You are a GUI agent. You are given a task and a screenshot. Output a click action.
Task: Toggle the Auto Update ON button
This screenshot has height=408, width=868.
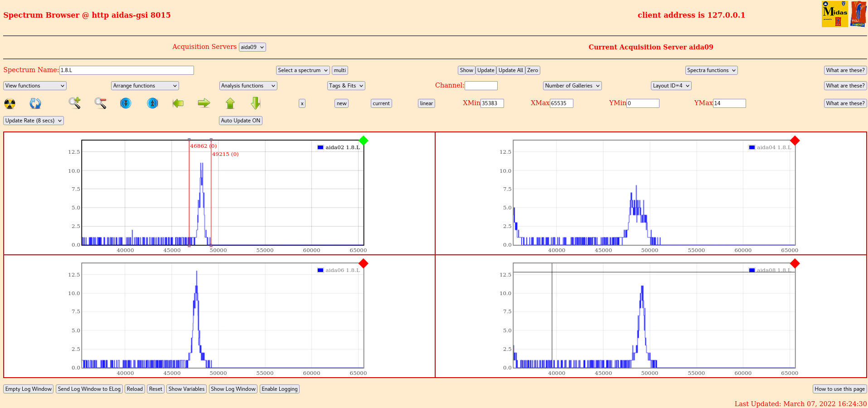click(x=240, y=121)
